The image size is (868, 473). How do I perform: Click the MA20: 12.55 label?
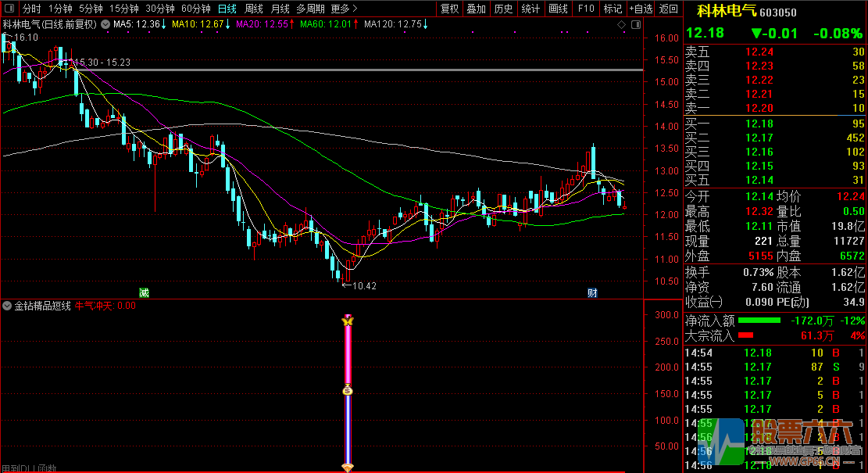265,24
